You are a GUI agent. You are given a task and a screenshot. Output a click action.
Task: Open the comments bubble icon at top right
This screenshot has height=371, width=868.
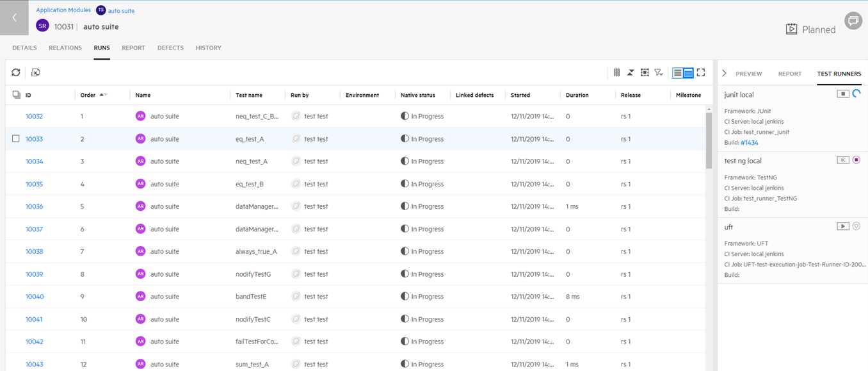853,21
